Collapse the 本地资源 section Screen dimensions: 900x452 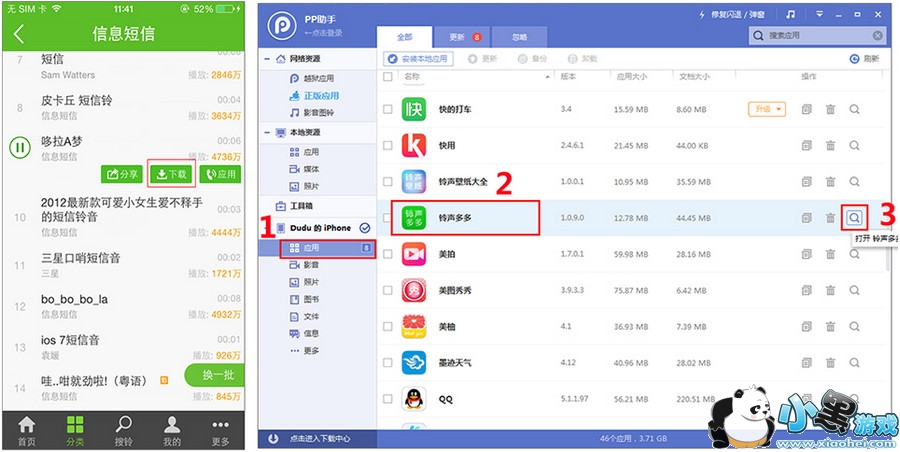(267, 133)
